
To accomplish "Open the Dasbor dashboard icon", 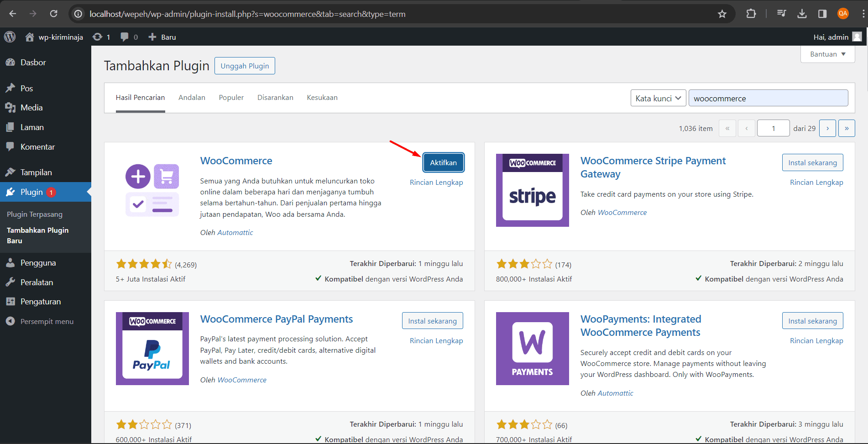I will click(x=10, y=62).
